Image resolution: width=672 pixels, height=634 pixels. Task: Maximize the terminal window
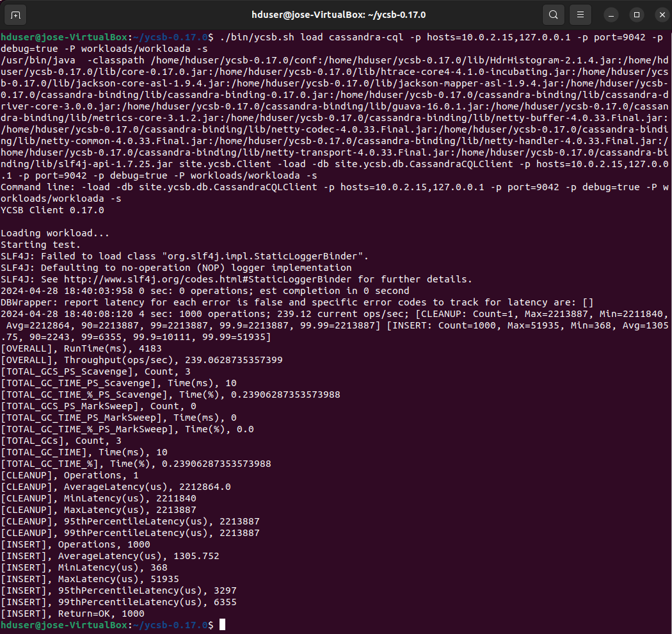click(637, 15)
